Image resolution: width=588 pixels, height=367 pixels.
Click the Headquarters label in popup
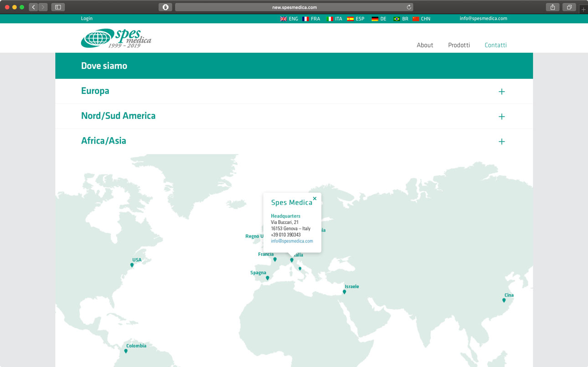[x=285, y=216]
